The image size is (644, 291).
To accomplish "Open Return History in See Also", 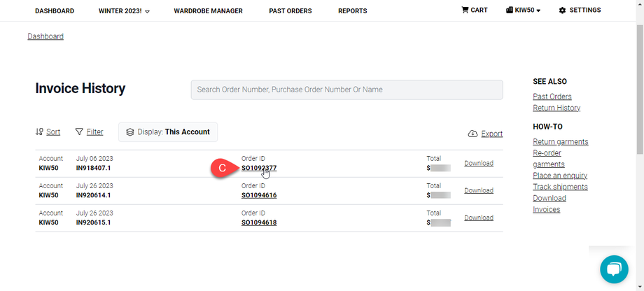I will point(556,108).
